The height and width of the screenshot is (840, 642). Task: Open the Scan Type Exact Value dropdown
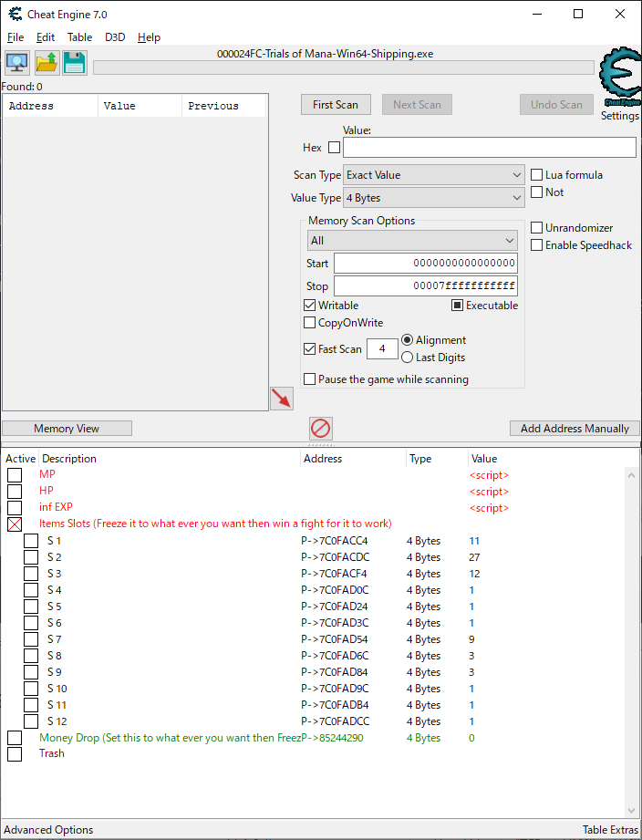434,175
